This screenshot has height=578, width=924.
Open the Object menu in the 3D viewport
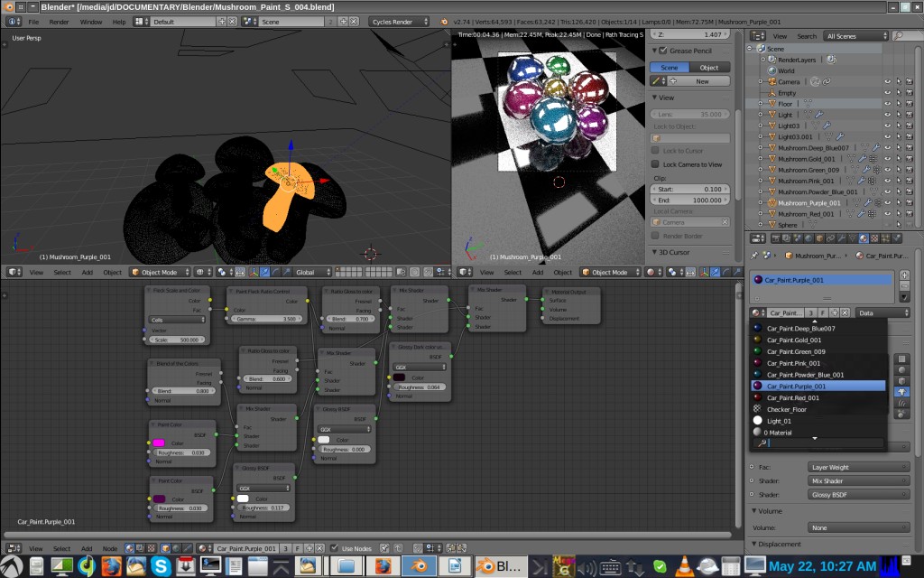(112, 272)
